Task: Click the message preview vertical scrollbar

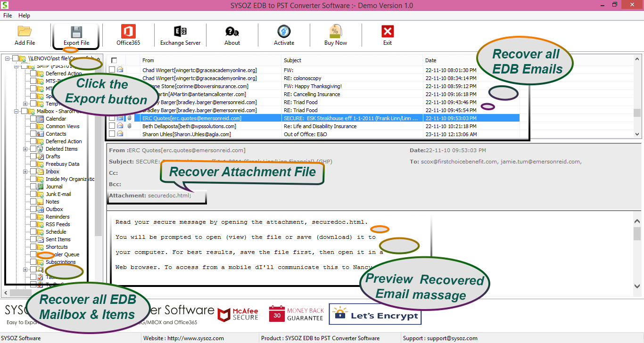Action: point(637,254)
